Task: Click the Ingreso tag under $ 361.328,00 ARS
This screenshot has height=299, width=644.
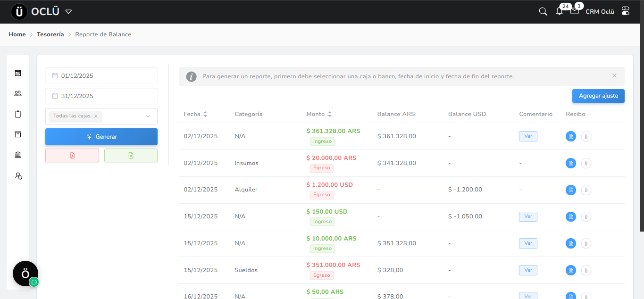Action: [x=322, y=141]
